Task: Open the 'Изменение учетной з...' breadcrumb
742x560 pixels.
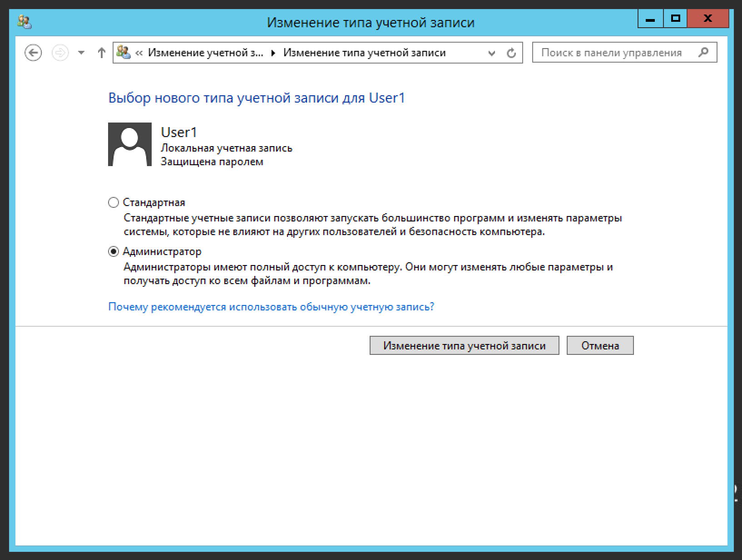Action: (x=205, y=53)
